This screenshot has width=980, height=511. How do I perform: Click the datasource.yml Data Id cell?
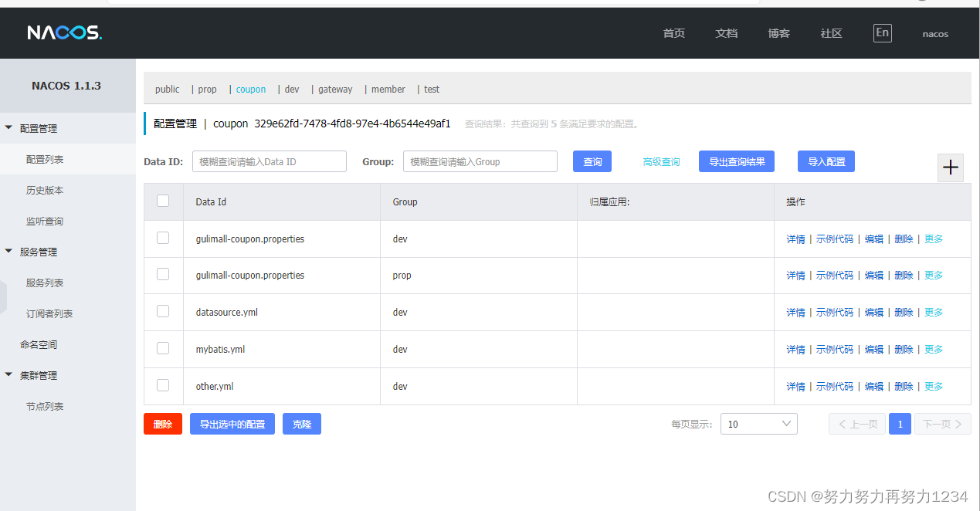point(282,313)
